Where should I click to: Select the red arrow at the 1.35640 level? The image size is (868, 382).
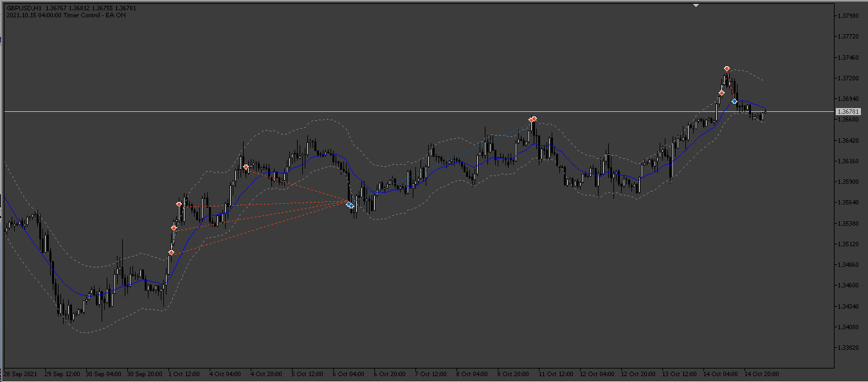coord(179,205)
